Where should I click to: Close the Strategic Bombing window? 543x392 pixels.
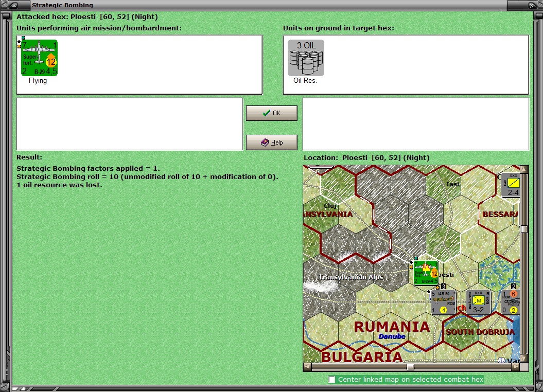click(532, 5)
